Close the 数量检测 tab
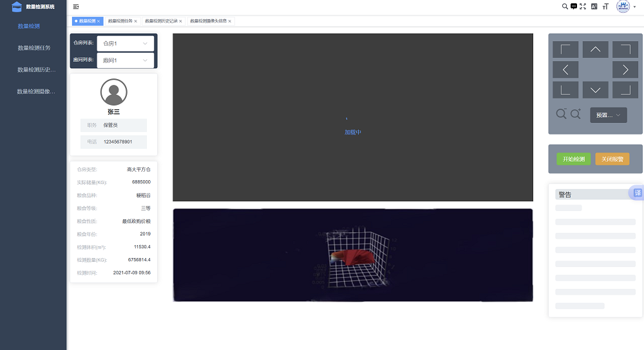This screenshot has width=644, height=350. (99, 21)
